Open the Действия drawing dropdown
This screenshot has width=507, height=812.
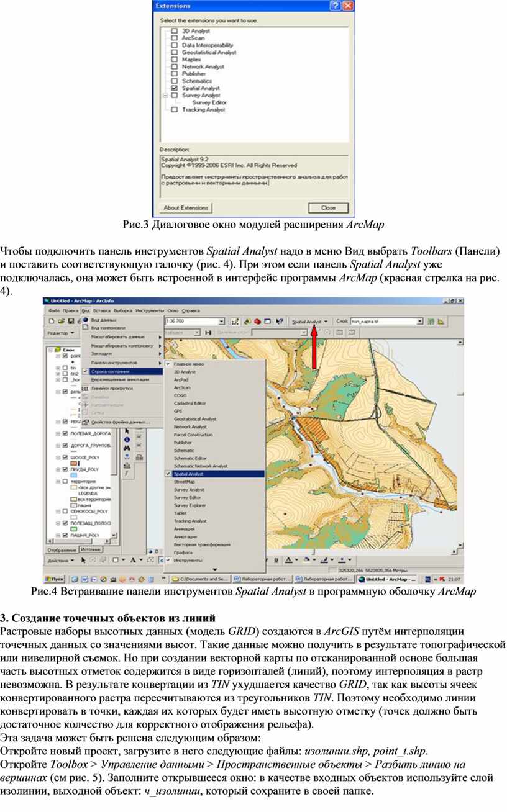[x=60, y=560]
